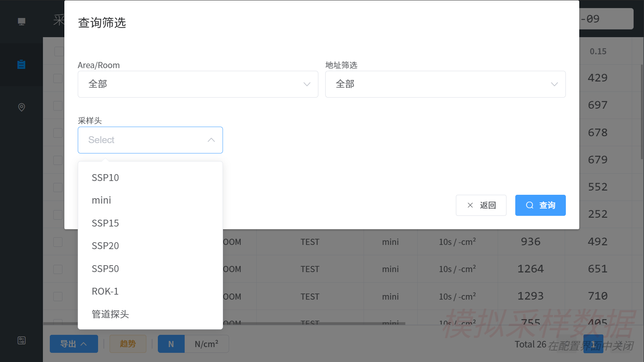Click the 趋势 trend button
The width and height of the screenshot is (644, 362).
pyautogui.click(x=128, y=344)
